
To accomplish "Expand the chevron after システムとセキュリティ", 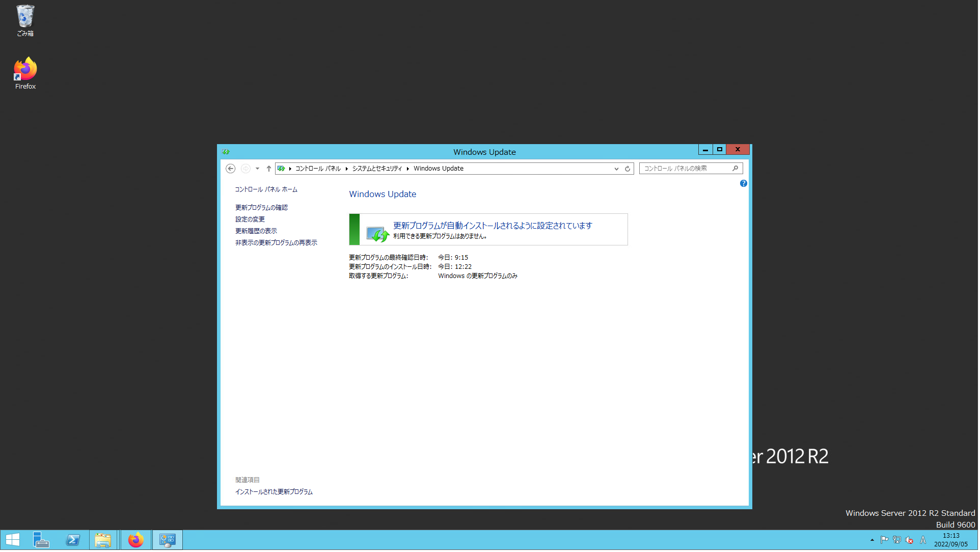I will pyautogui.click(x=409, y=169).
